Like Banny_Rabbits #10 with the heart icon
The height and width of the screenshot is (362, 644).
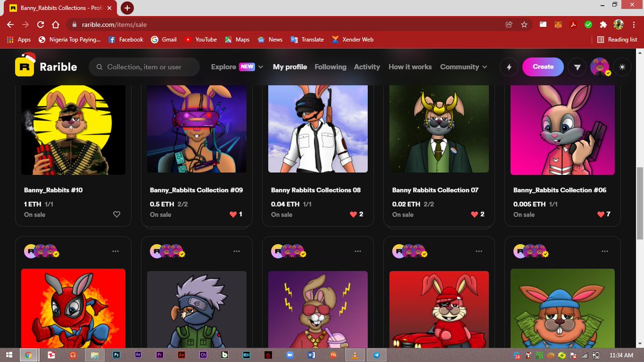(x=116, y=215)
